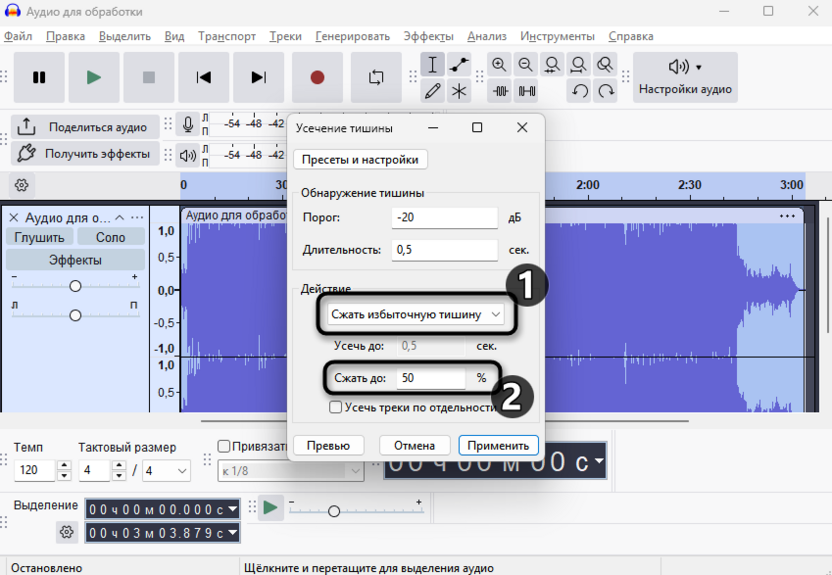Image resolution: width=832 pixels, height=575 pixels.
Task: Toggle the 'Соло' track button
Action: coord(110,237)
